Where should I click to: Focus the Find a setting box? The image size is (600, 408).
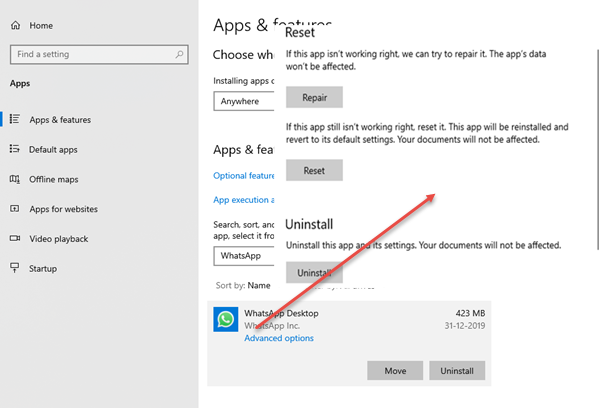click(99, 54)
